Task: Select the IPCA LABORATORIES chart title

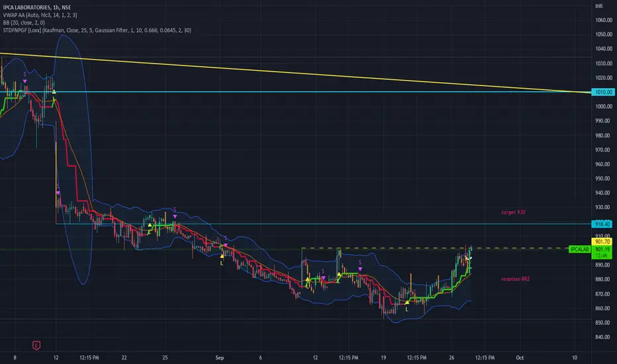Action: pyautogui.click(x=37, y=7)
